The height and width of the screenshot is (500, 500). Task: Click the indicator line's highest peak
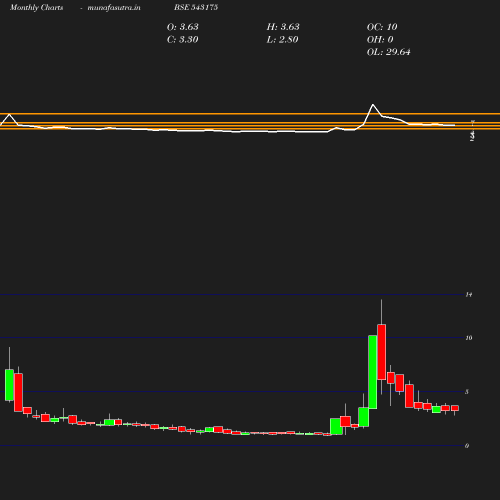(x=373, y=105)
